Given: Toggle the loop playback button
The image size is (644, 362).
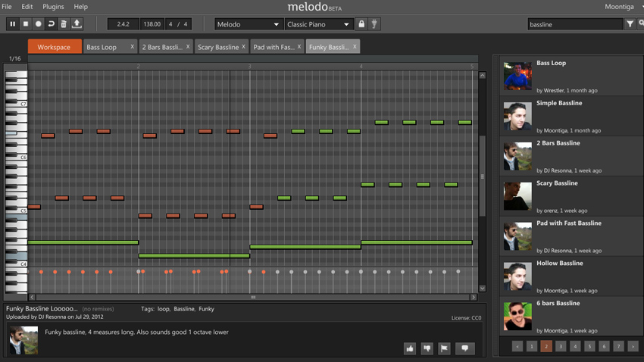Looking at the screenshot, I should (x=51, y=24).
